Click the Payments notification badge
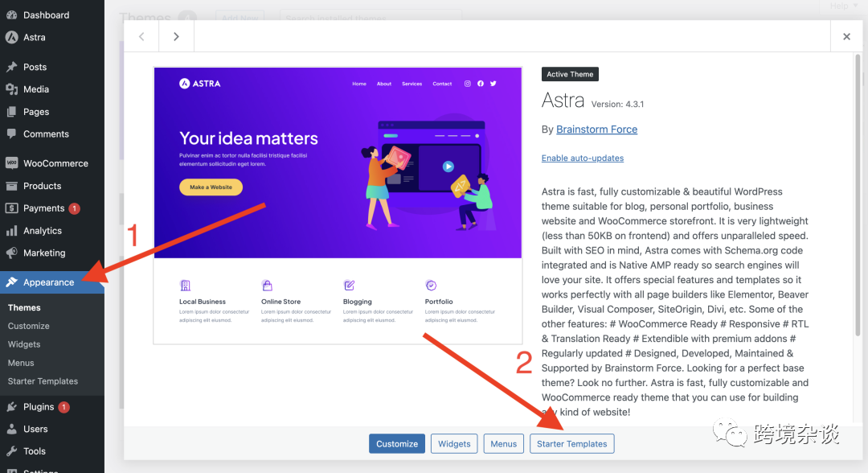Image resolution: width=868 pixels, height=473 pixels. [74, 208]
